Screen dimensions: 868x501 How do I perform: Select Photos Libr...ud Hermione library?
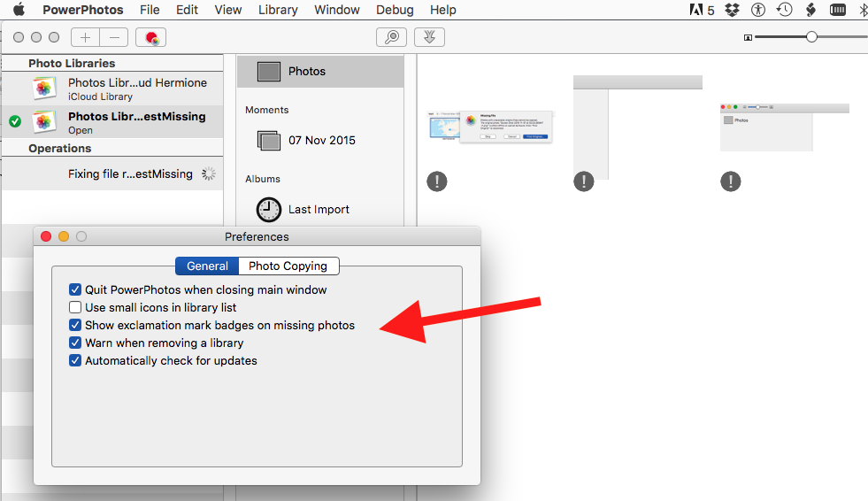112,89
